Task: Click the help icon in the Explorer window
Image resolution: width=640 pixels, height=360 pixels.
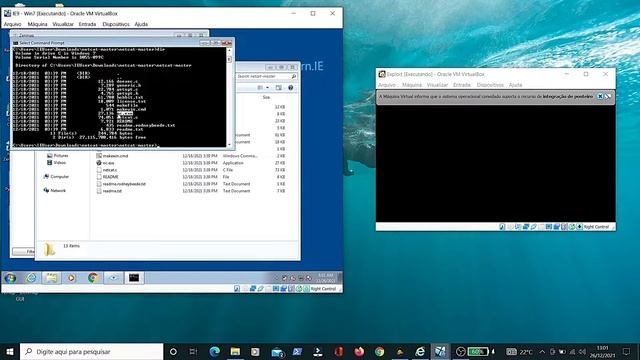Action: (291, 88)
